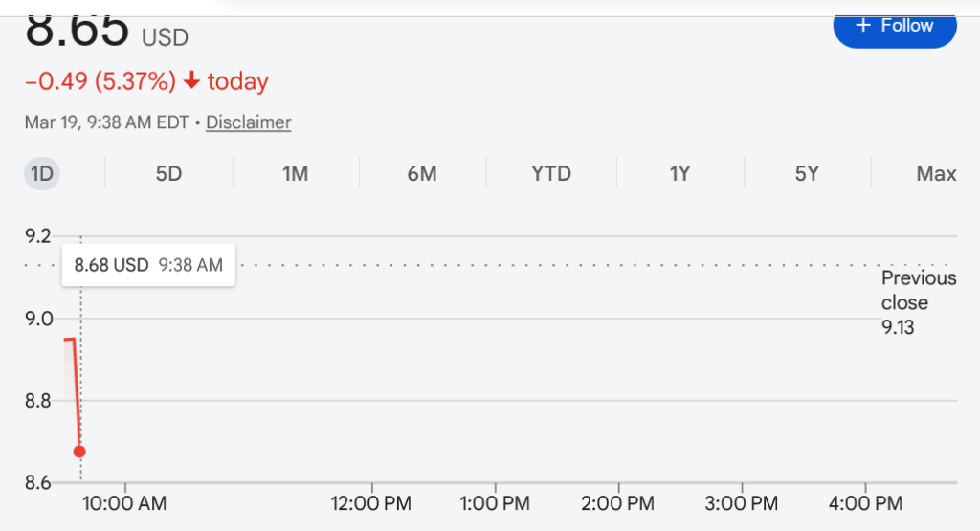
Task: Switch chart to 1Y range
Action: tap(679, 174)
